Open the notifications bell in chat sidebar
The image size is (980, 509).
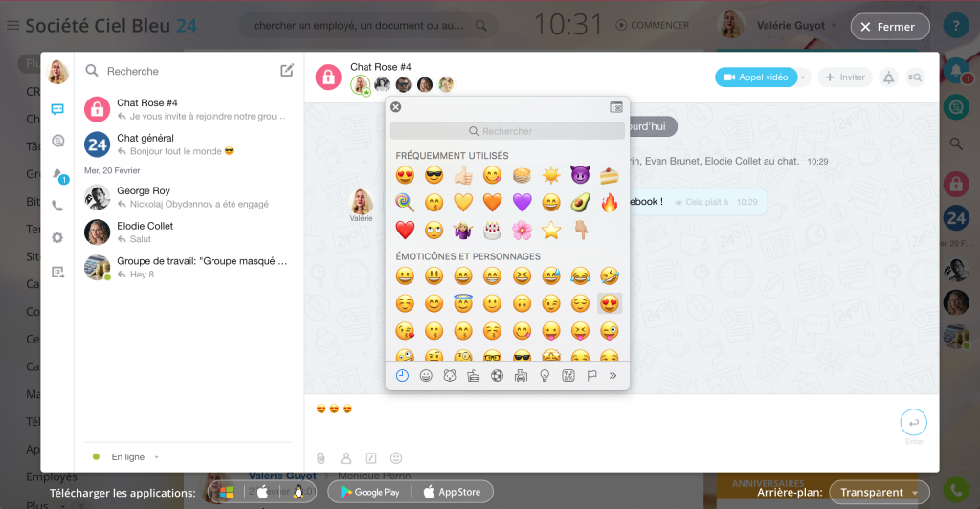58,173
